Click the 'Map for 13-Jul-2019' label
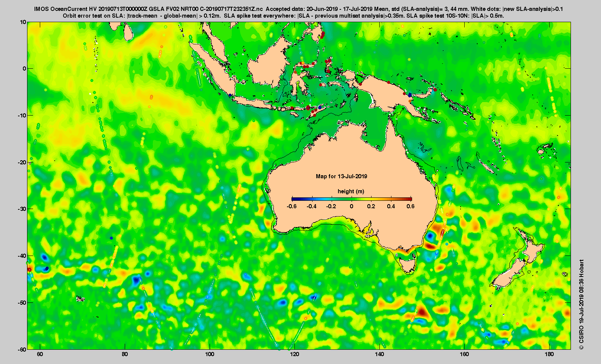Viewport: 601px width, 364px height. tap(341, 176)
